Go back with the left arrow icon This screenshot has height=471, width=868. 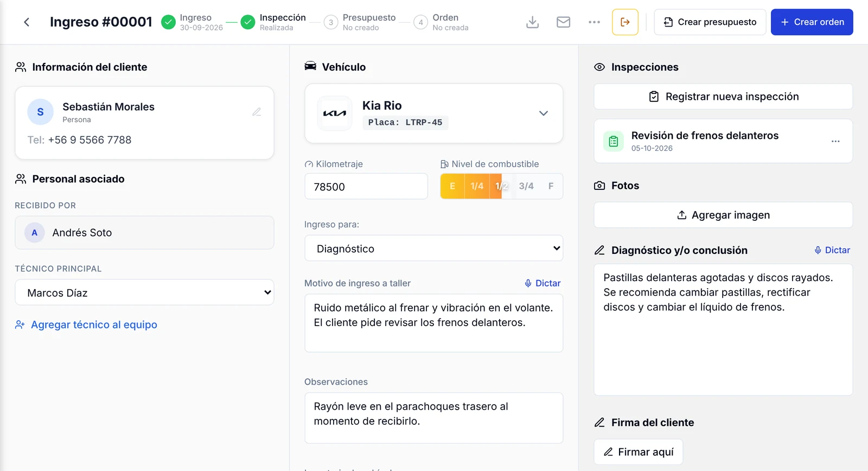point(26,22)
